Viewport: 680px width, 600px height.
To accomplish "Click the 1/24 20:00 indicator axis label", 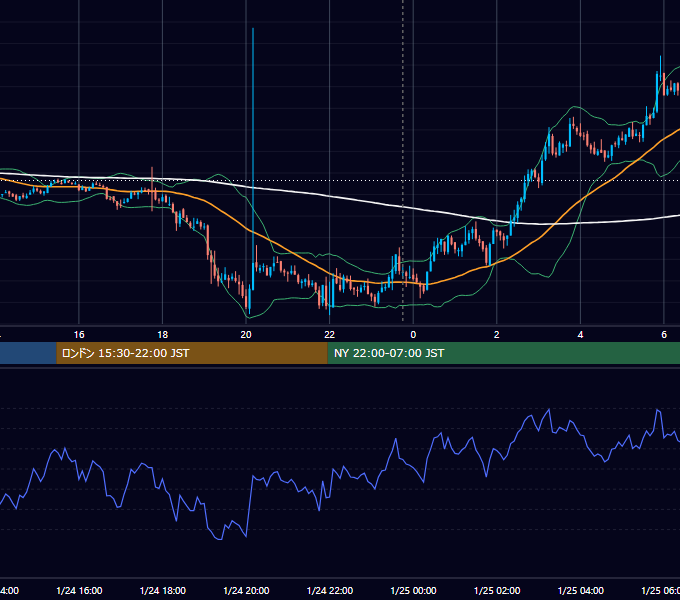I will (x=246, y=591).
